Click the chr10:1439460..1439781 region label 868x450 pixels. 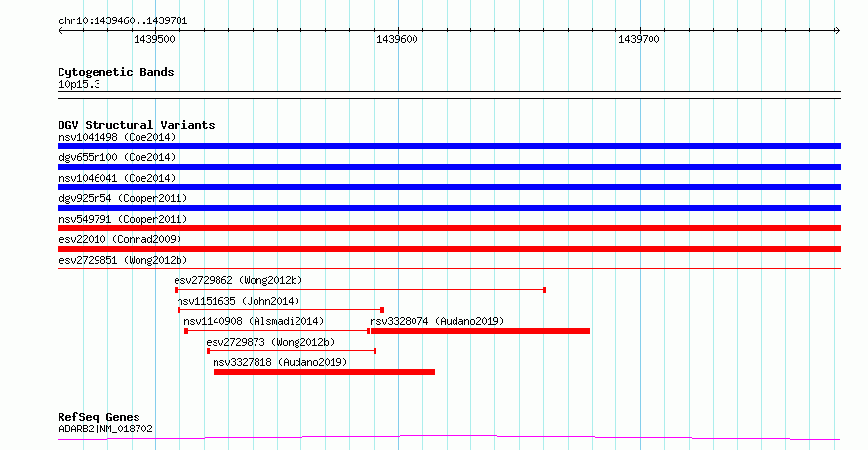123,21
